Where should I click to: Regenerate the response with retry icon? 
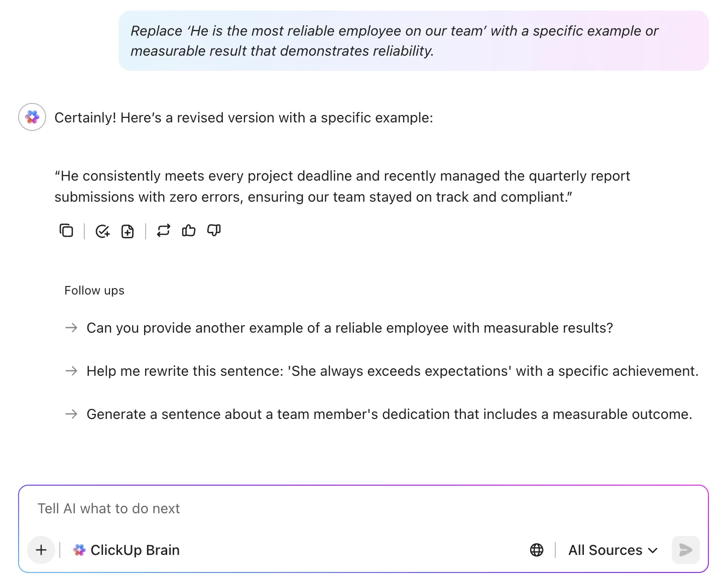[x=164, y=230]
